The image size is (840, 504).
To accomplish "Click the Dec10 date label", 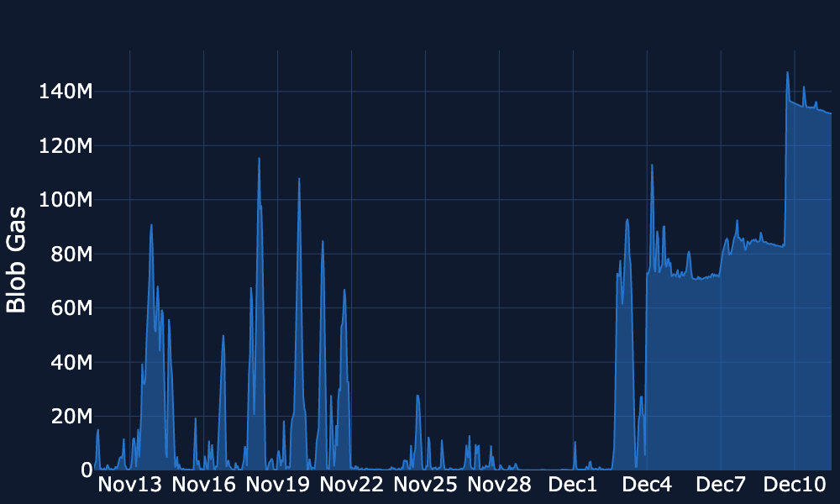I will tap(795, 485).
